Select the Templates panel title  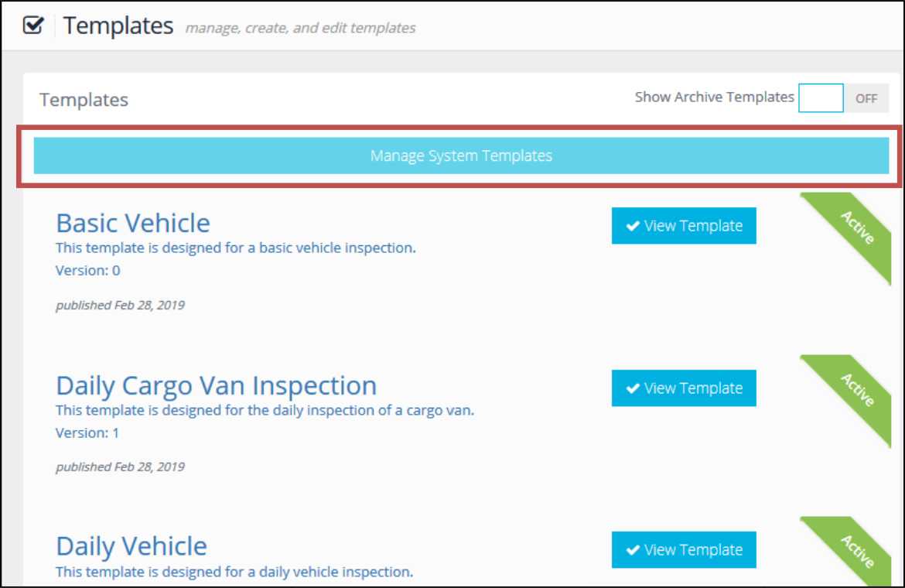(x=84, y=100)
